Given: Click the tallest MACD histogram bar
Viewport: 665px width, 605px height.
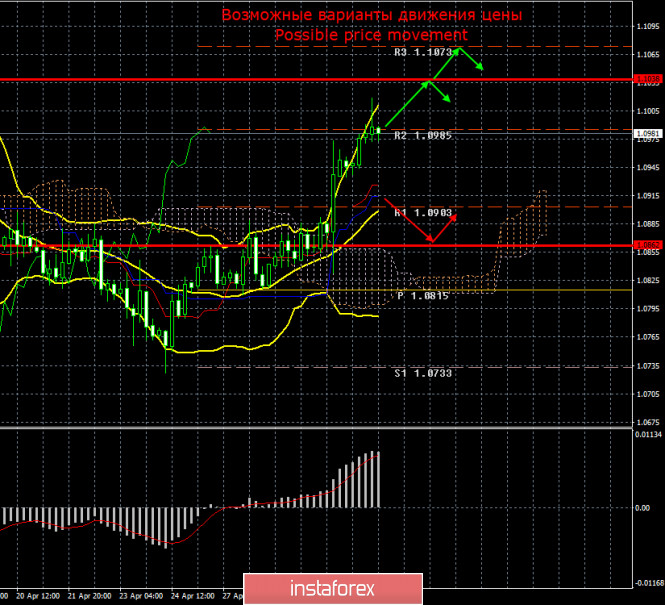Looking at the screenshot, I should (377, 480).
